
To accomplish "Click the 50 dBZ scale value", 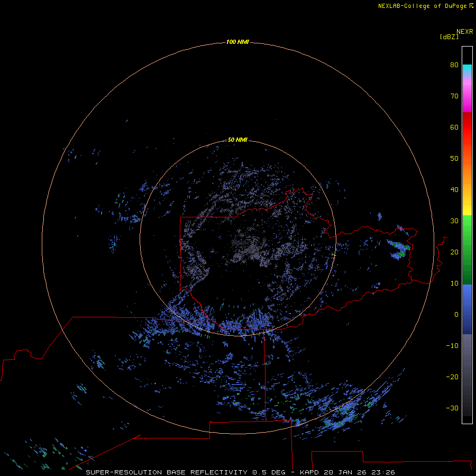I will (454, 158).
